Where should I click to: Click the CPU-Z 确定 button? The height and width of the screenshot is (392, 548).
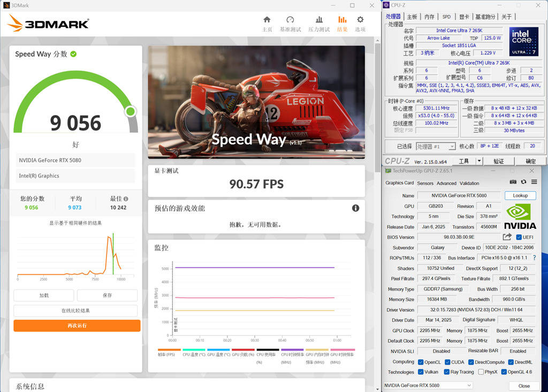click(x=530, y=161)
